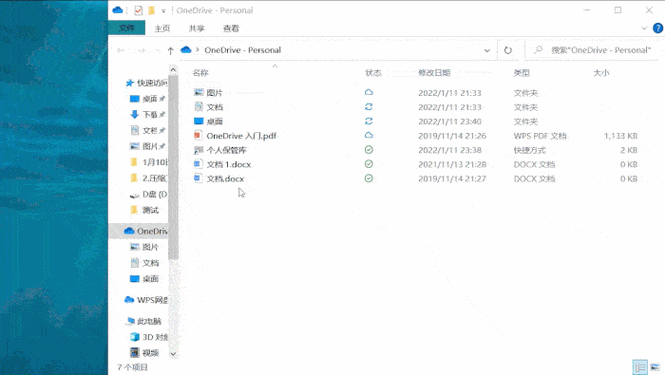Click the Properties quick access toolbar icon

point(138,11)
